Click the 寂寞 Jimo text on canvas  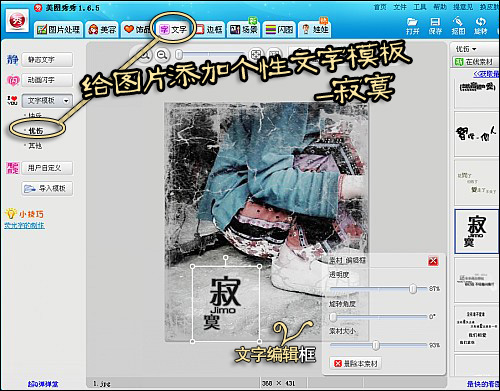click(x=223, y=303)
